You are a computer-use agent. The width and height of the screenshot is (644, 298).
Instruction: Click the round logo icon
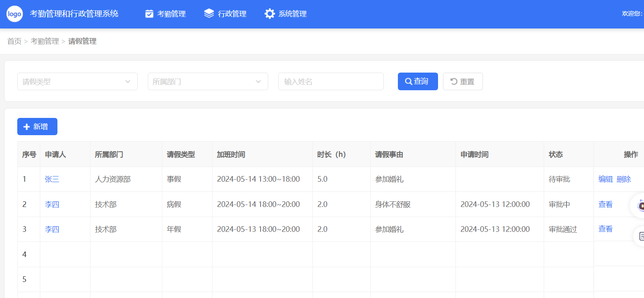[x=14, y=14]
